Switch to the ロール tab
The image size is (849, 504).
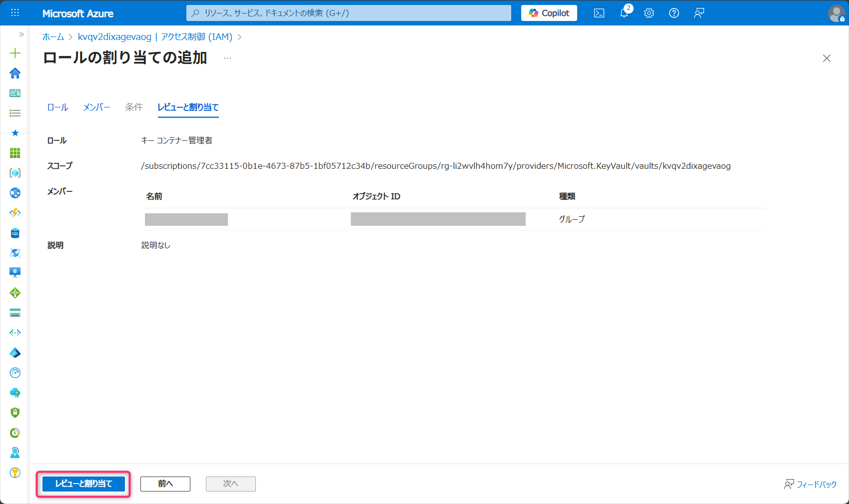point(57,107)
